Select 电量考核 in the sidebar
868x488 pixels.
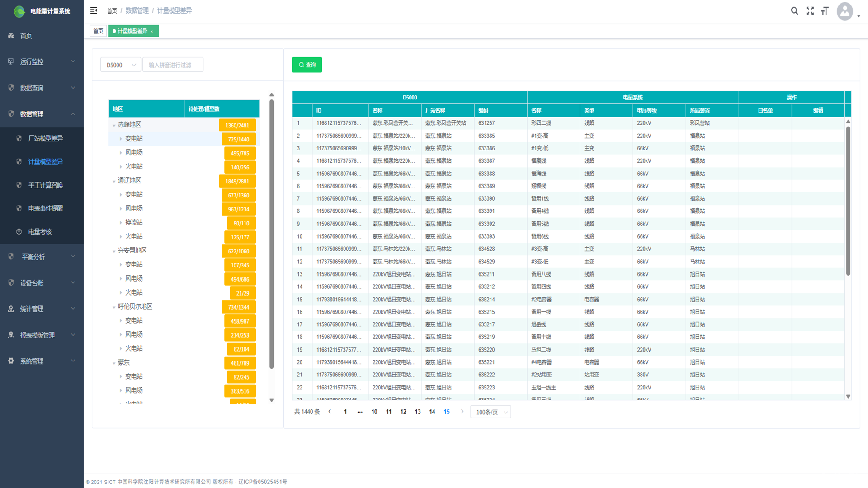(x=40, y=231)
